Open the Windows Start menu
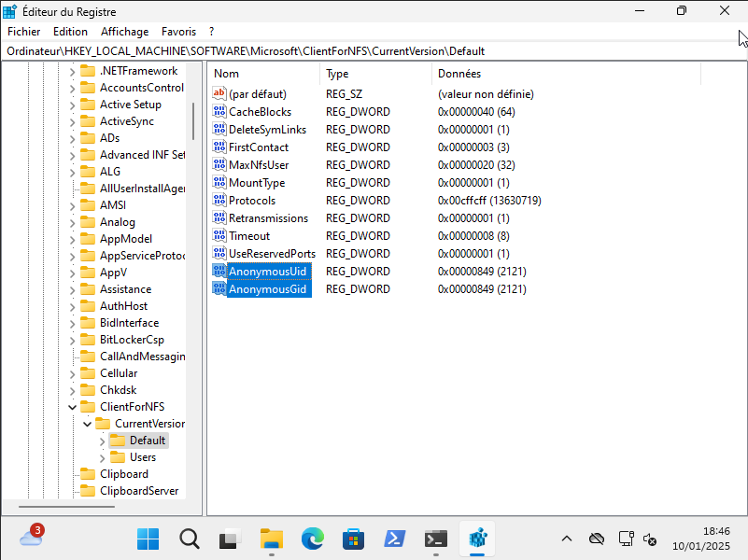Image resolution: width=748 pixels, height=560 pixels. point(148,539)
